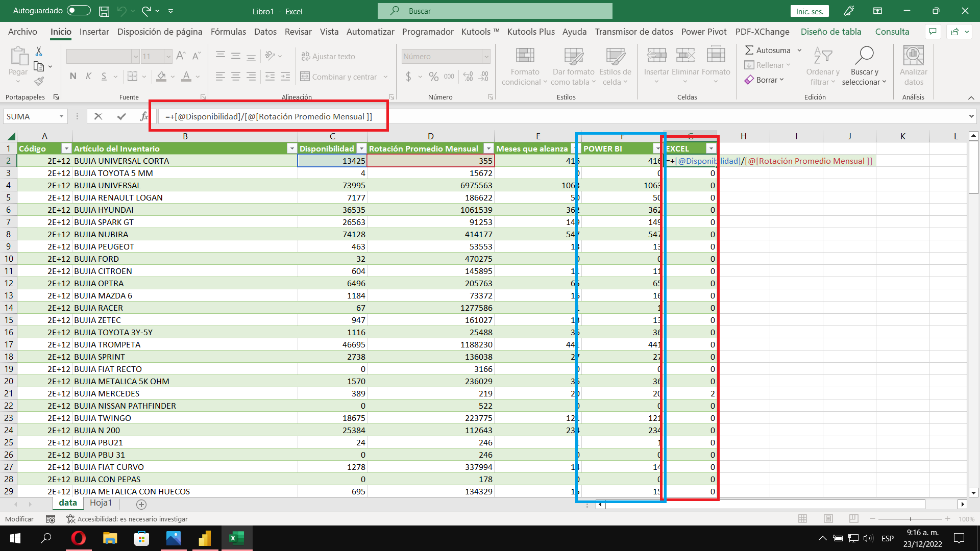Click Ajustar texto button

click(328, 57)
